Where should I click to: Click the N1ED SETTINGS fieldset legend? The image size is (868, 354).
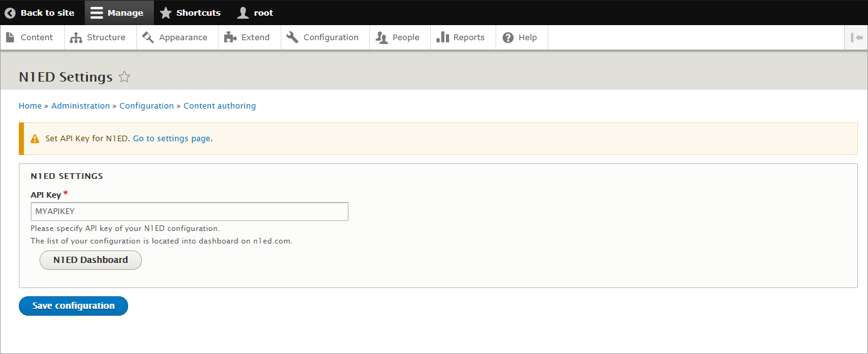point(67,176)
